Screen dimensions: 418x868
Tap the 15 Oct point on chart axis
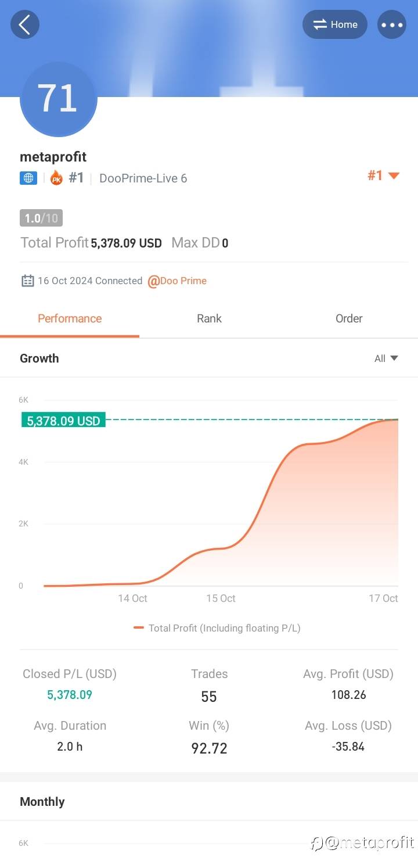(x=221, y=598)
